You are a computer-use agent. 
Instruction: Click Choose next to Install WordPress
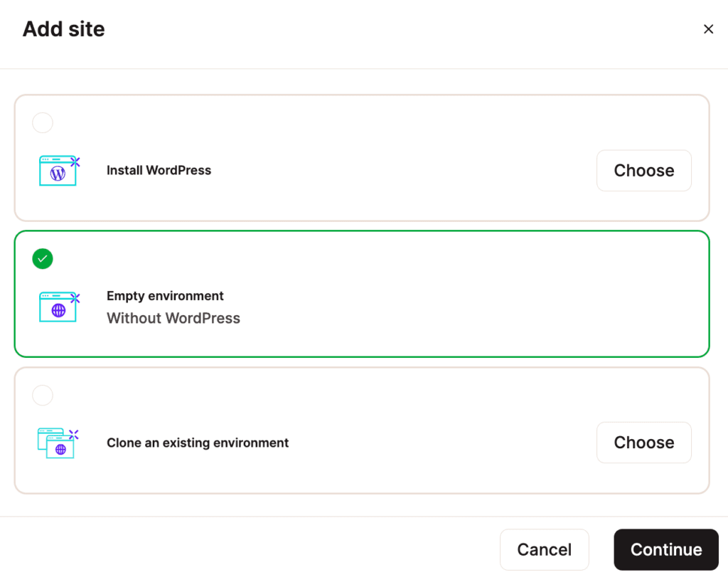pyautogui.click(x=643, y=170)
